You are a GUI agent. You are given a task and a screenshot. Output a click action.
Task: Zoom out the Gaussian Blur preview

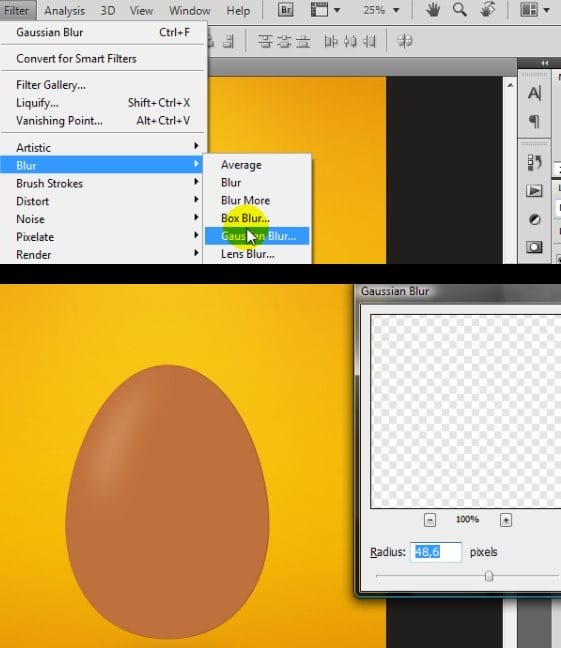point(430,520)
